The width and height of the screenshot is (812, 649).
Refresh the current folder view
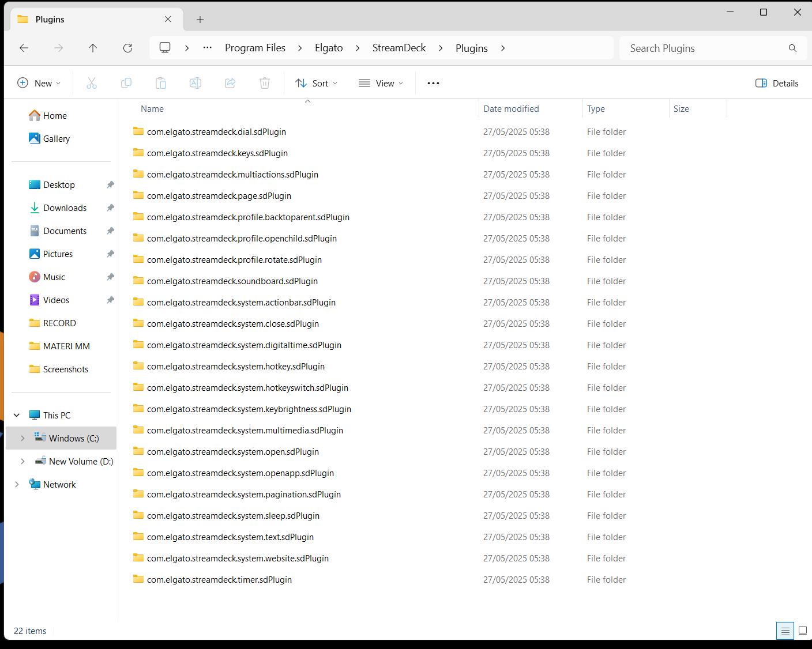[x=127, y=48]
